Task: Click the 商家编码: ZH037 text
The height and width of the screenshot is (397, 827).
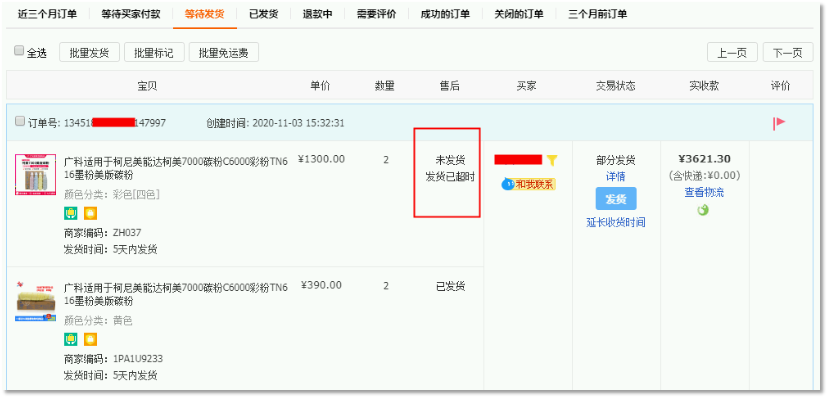Action: (x=102, y=233)
